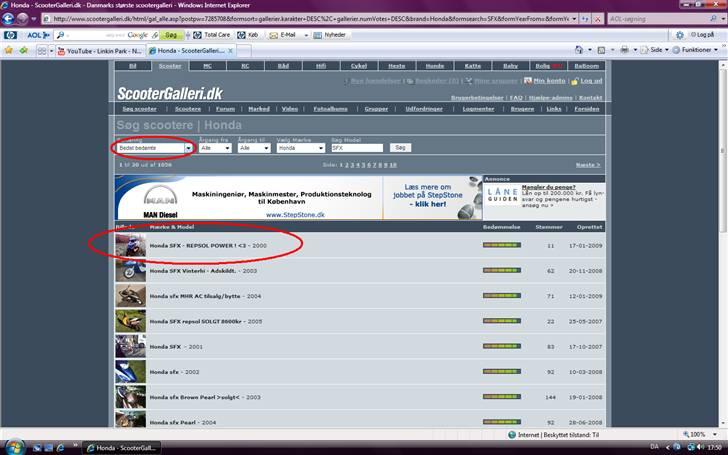The height and width of the screenshot is (455, 728).
Task: Click the browser Back arrow button
Action: (x=11, y=18)
